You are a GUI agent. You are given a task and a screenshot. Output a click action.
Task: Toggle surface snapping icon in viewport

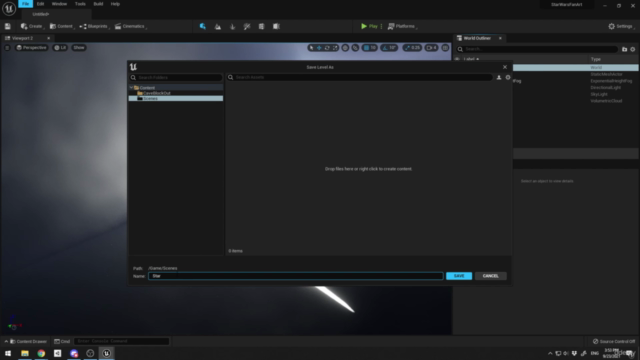(355, 48)
